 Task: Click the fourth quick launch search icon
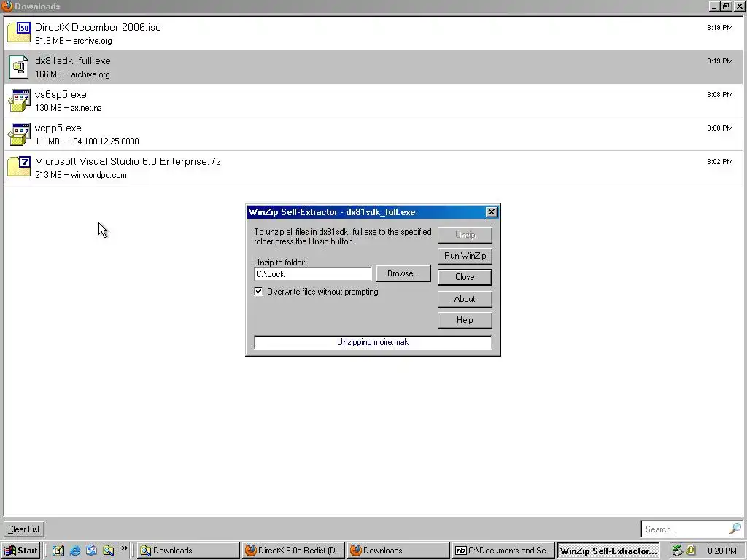tap(108, 551)
